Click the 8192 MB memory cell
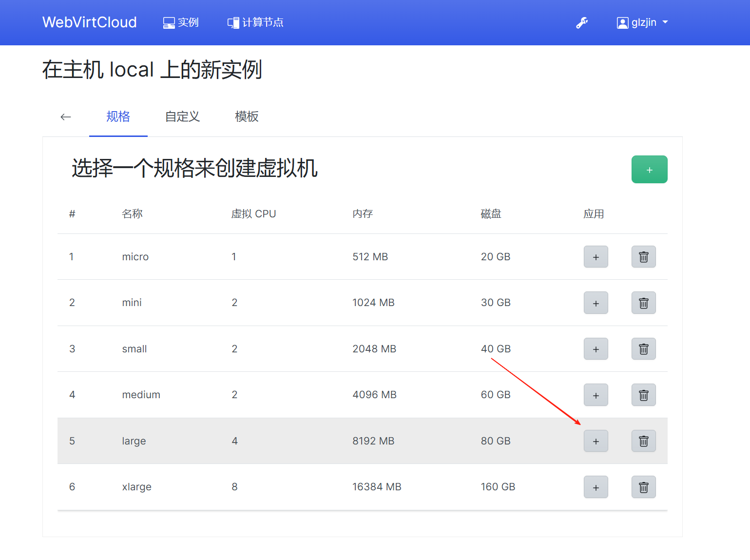 (x=374, y=441)
